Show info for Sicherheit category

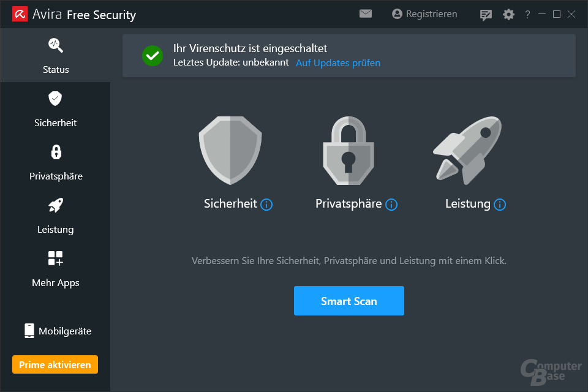click(266, 205)
